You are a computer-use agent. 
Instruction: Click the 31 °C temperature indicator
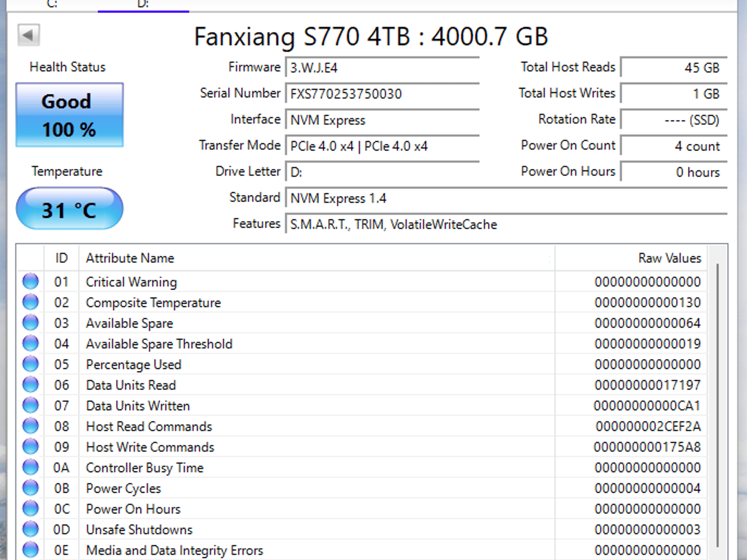point(70,209)
